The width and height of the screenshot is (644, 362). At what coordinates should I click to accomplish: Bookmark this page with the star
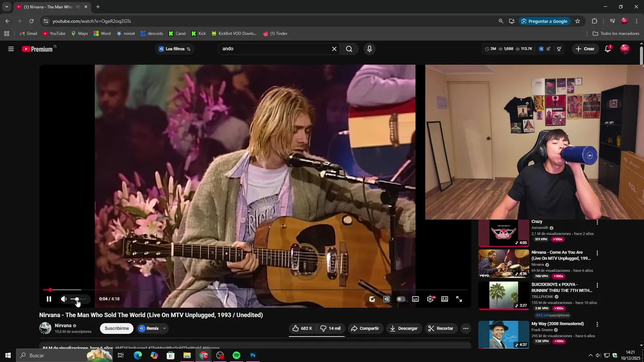coord(578,21)
